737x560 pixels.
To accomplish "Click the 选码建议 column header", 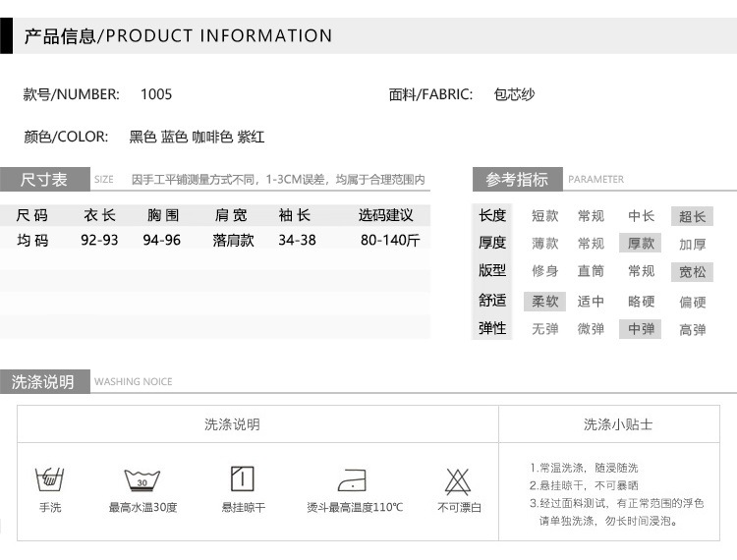I will [x=386, y=215].
